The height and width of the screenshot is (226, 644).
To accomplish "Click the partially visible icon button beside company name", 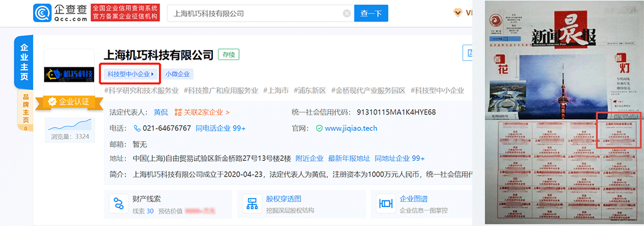I will tap(468, 53).
